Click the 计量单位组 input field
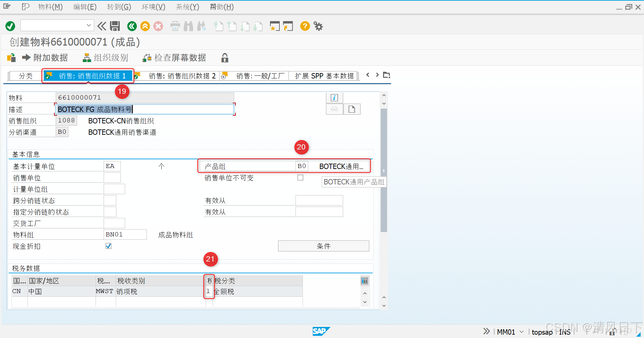The height and width of the screenshot is (338, 644). [114, 189]
